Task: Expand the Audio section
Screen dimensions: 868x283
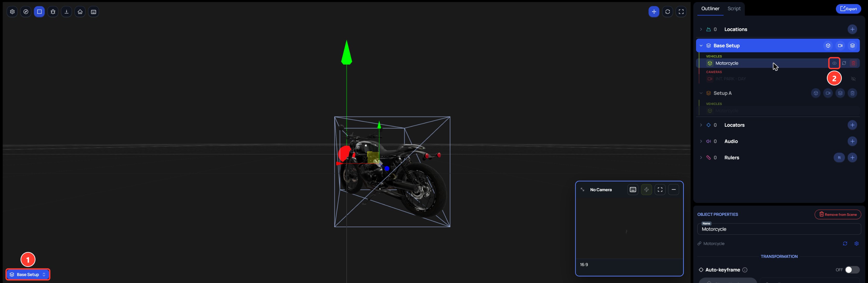Action: (701, 141)
